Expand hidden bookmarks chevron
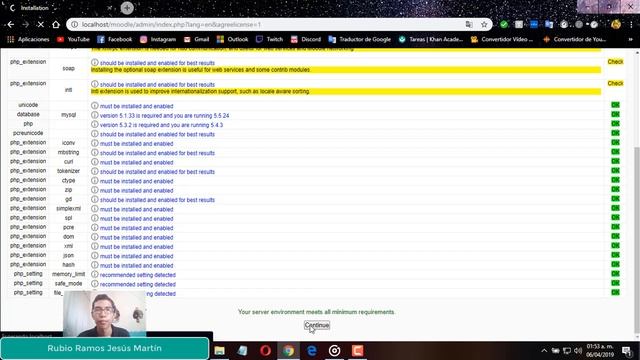Screen dimensions: 640x360 (630, 39)
